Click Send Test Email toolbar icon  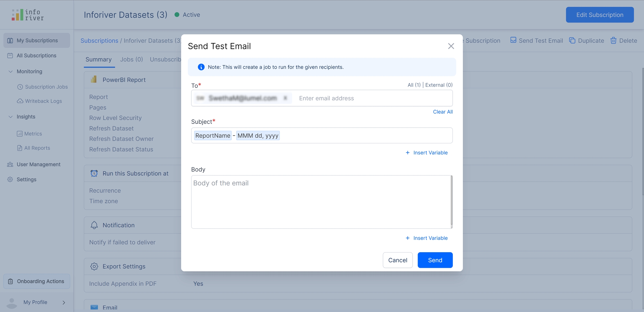click(x=513, y=40)
